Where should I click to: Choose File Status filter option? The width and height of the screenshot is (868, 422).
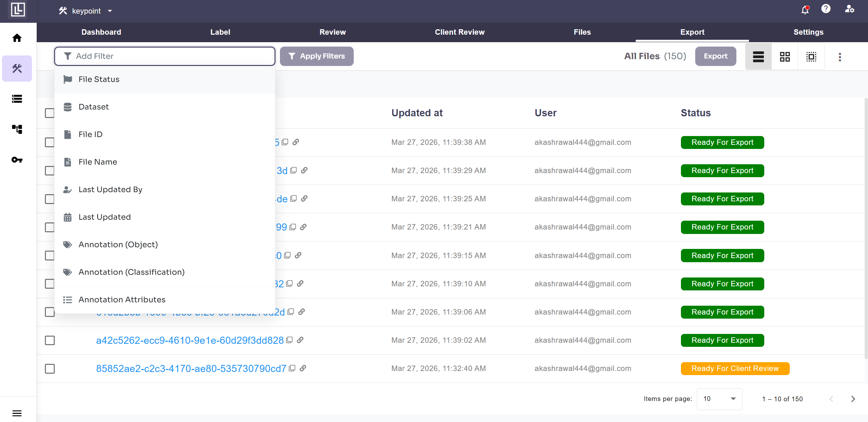click(99, 79)
